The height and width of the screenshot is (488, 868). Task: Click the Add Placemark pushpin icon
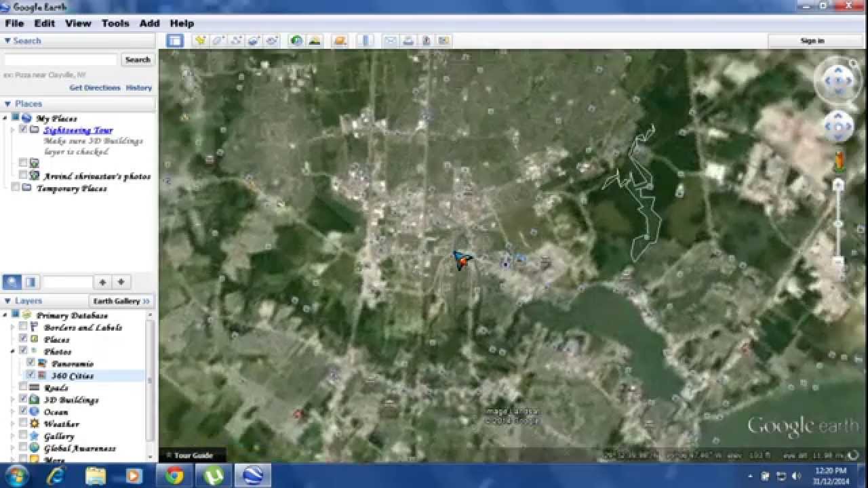pyautogui.click(x=200, y=41)
